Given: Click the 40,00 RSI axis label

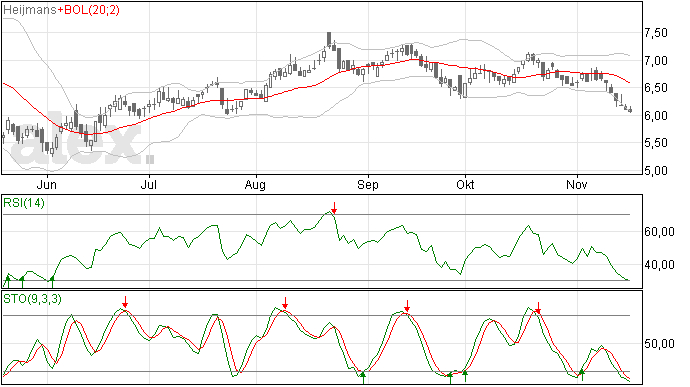Looking at the screenshot, I should pos(659,265).
